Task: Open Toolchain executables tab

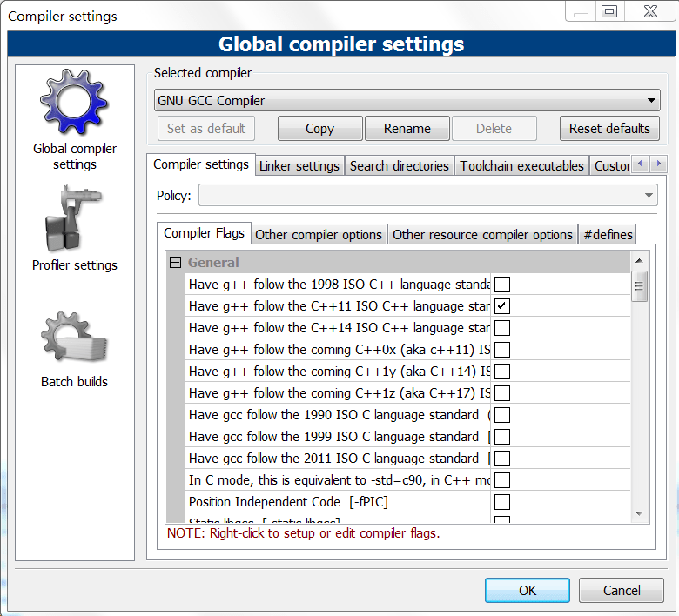Action: 521,166
